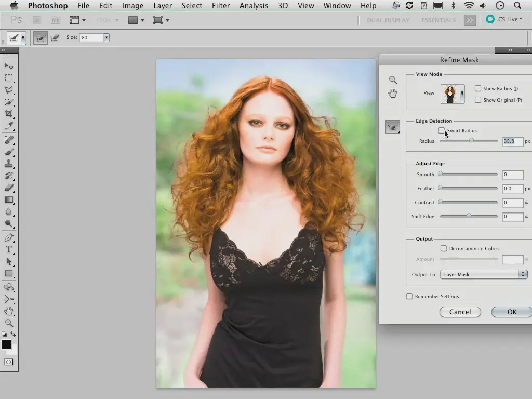This screenshot has width=532, height=399.
Task: Expand the View mode thumbnail dropdown
Action: click(x=462, y=94)
